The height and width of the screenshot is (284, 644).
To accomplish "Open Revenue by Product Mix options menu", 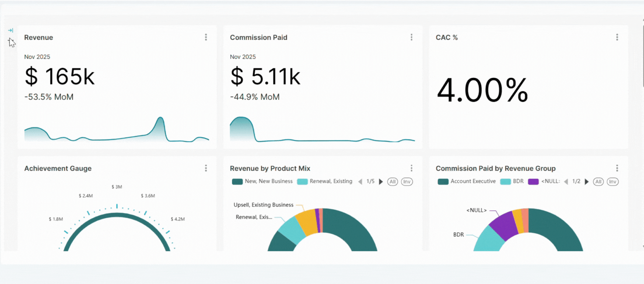I will coord(411,168).
